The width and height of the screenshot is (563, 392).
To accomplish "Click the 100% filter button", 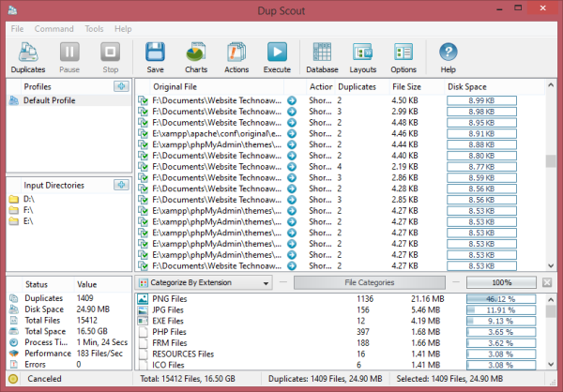I will 501,282.
